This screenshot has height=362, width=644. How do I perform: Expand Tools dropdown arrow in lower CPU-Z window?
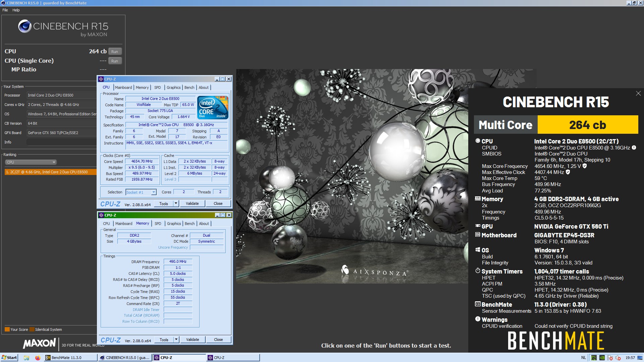[x=176, y=340]
